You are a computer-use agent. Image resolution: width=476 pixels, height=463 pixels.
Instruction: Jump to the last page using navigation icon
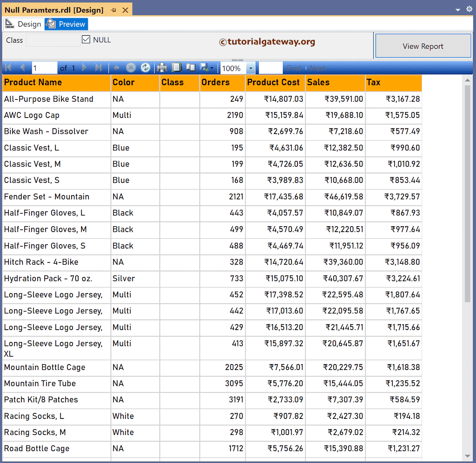pyautogui.click(x=99, y=68)
